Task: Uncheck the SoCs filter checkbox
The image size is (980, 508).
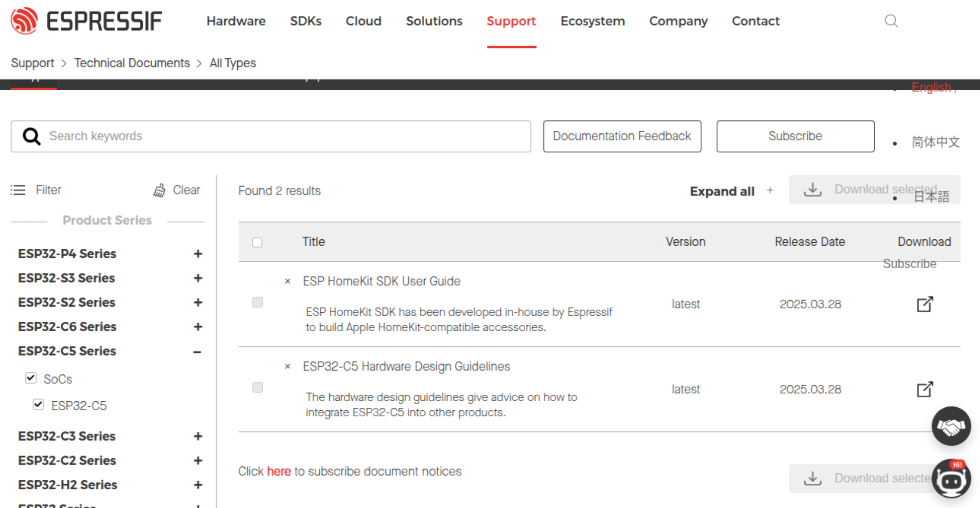Action: 31,378
